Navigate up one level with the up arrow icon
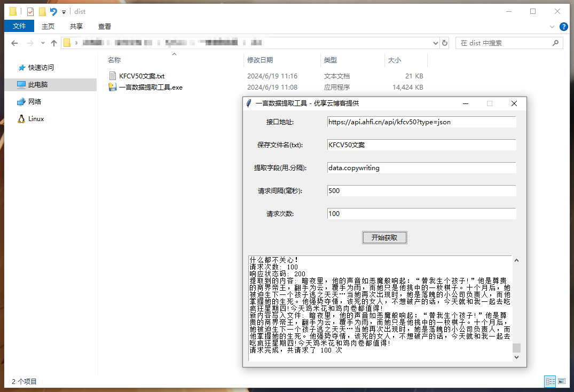Viewport: 574px width, 392px height. (x=53, y=43)
